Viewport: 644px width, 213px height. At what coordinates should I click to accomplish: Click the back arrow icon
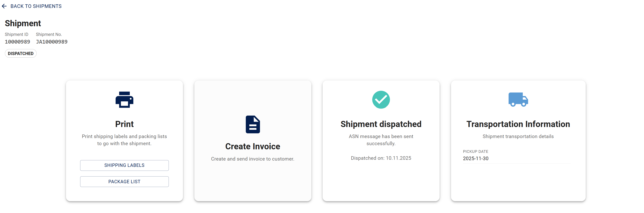click(4, 6)
